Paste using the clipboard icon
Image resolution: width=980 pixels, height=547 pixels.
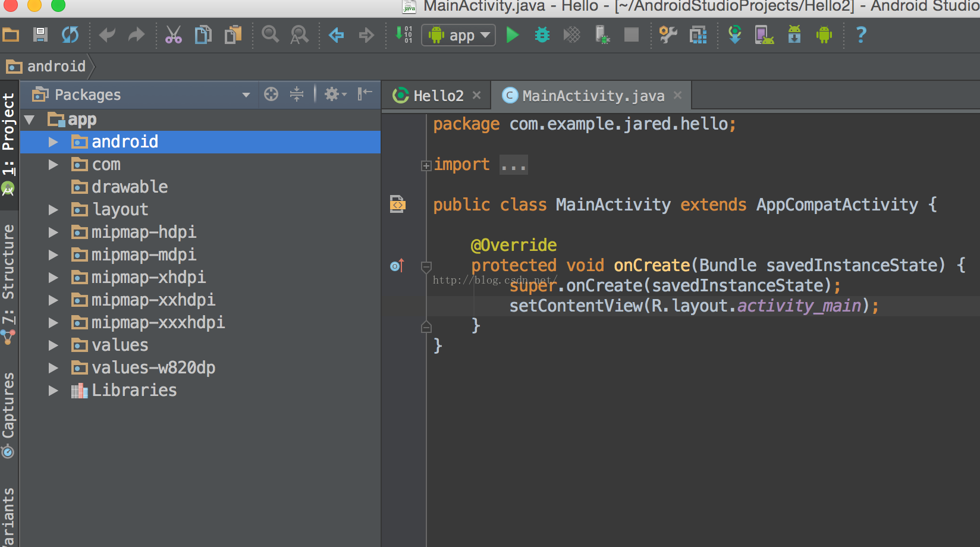[x=233, y=35]
